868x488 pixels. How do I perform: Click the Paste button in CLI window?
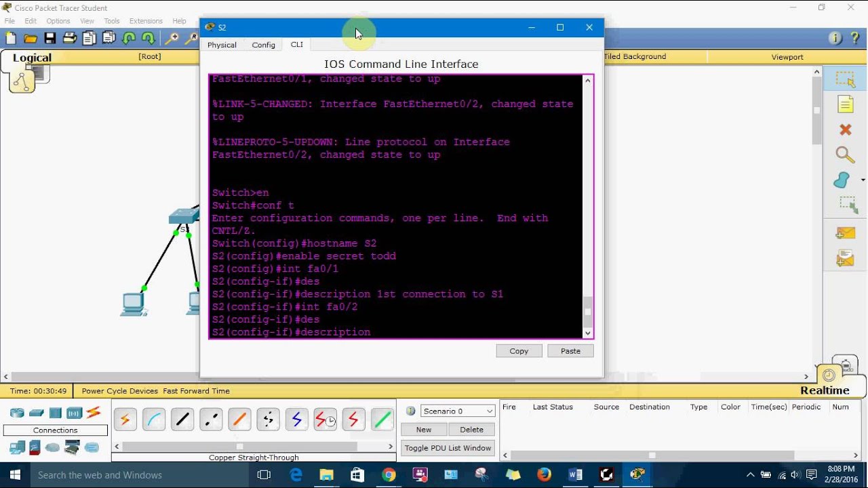(570, 351)
